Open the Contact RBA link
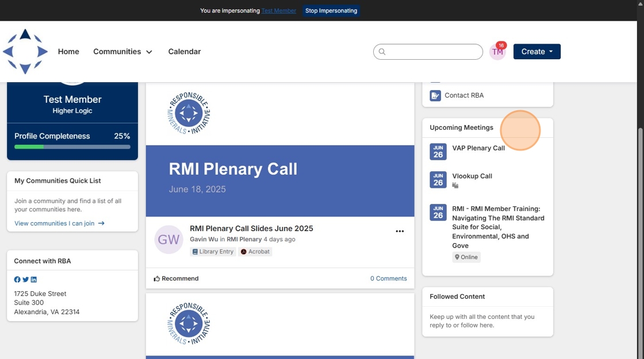The width and height of the screenshot is (644, 359). [464, 95]
